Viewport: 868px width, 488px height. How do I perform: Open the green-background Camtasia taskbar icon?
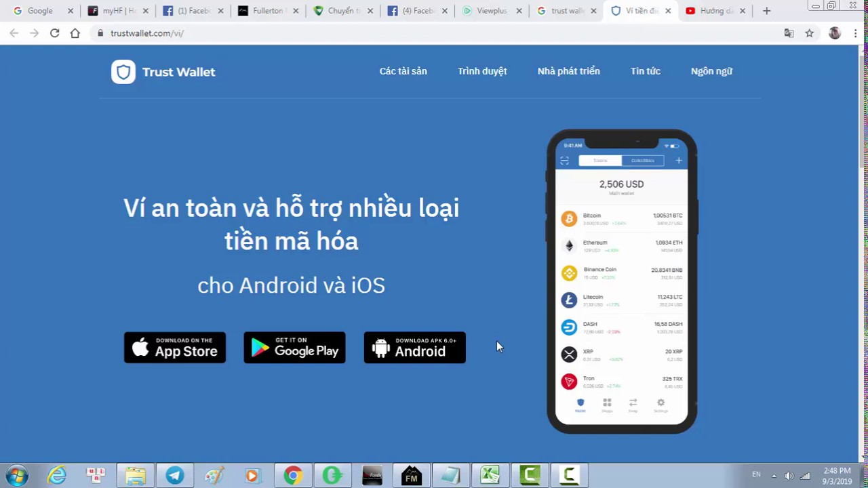(529, 475)
